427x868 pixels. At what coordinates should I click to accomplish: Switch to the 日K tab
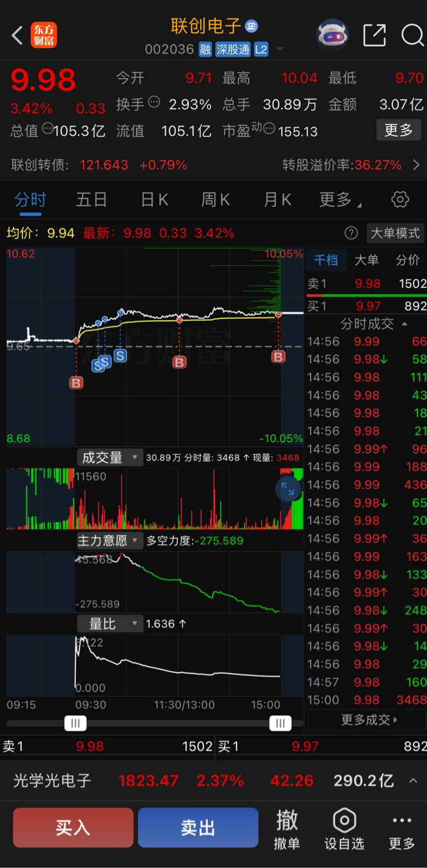[155, 200]
